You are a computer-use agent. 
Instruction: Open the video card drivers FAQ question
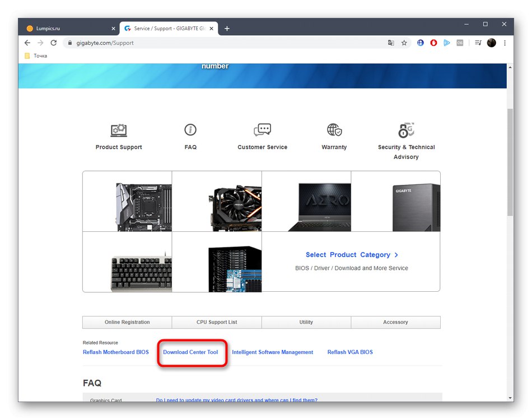coord(236,400)
